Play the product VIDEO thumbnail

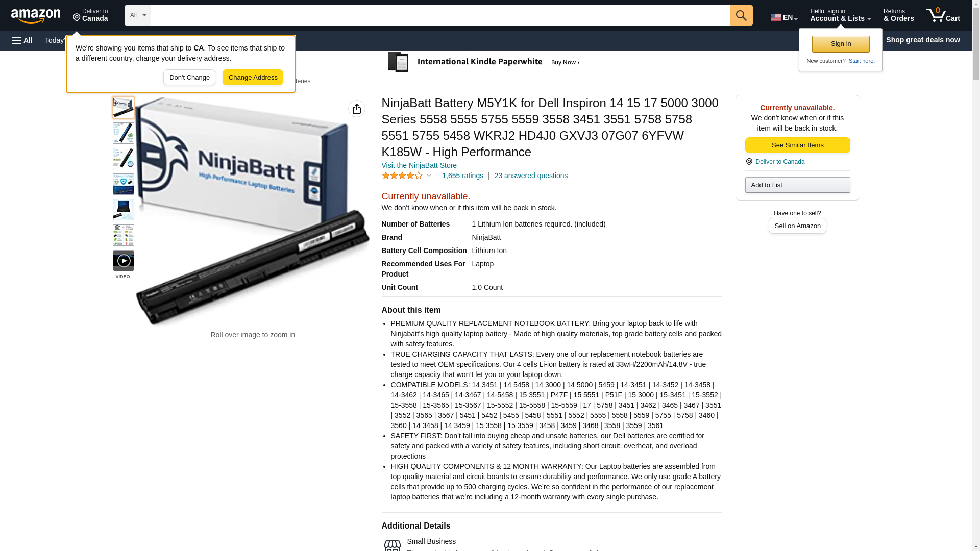pos(124,261)
